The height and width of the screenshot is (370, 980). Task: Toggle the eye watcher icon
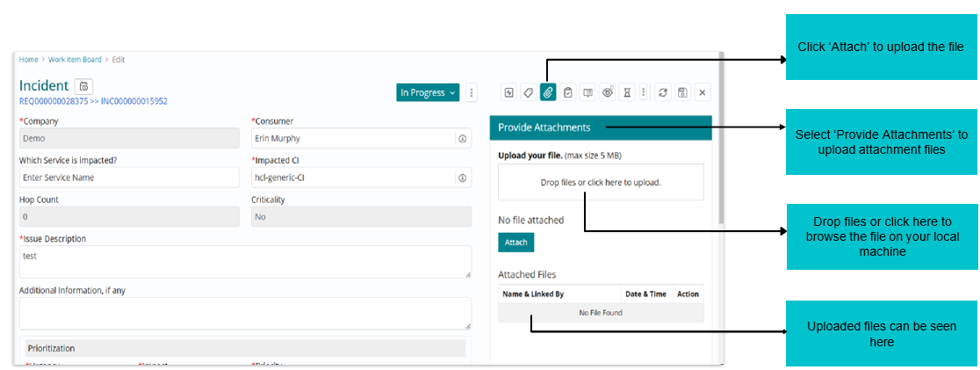(608, 92)
